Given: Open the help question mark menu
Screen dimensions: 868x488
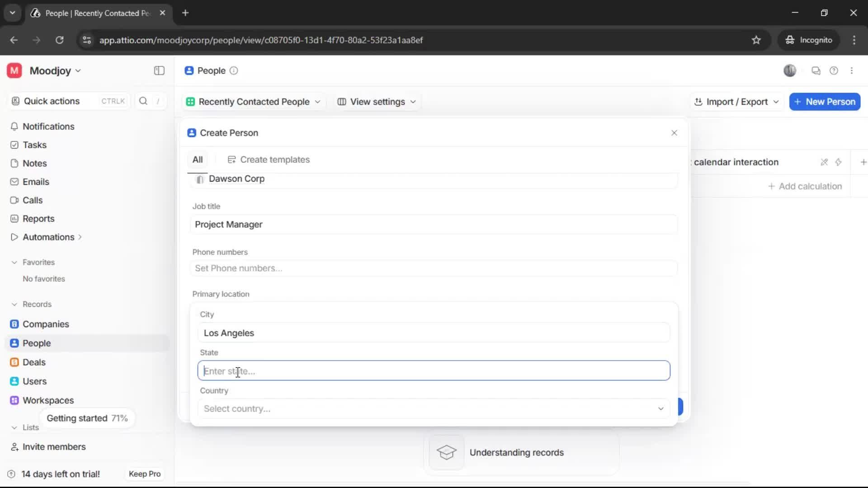Looking at the screenshot, I should [834, 70].
